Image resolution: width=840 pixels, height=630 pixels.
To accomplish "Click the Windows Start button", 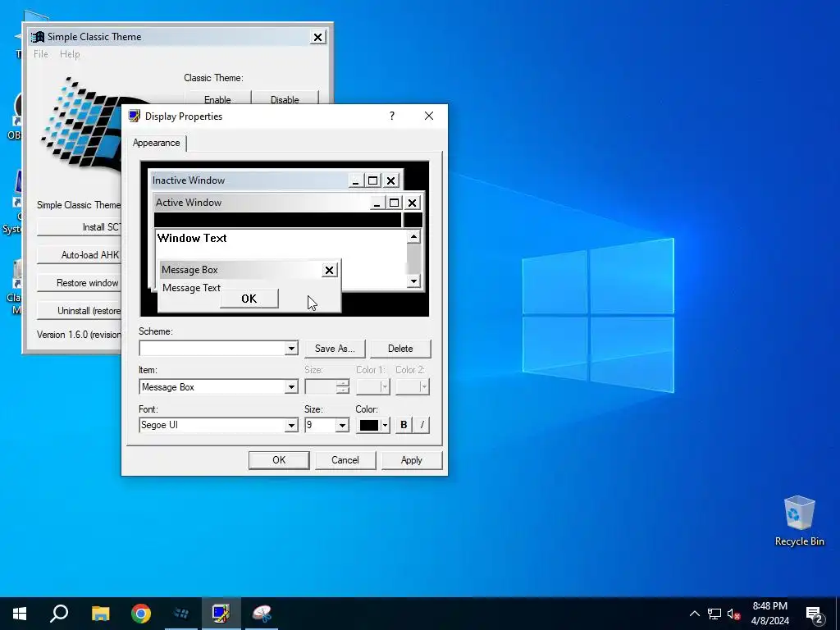I will pos(20,614).
